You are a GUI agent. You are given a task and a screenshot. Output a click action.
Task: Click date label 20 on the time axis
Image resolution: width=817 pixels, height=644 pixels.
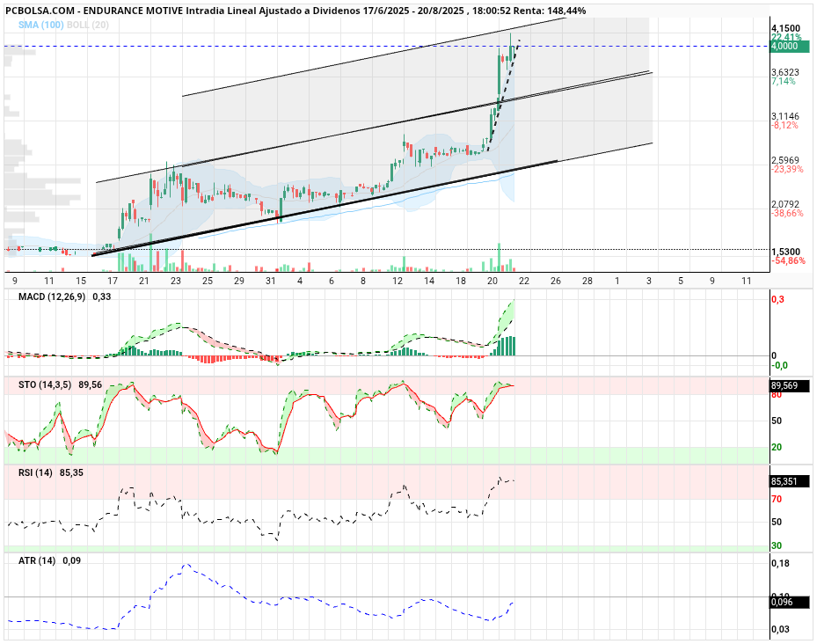pyautogui.click(x=492, y=281)
